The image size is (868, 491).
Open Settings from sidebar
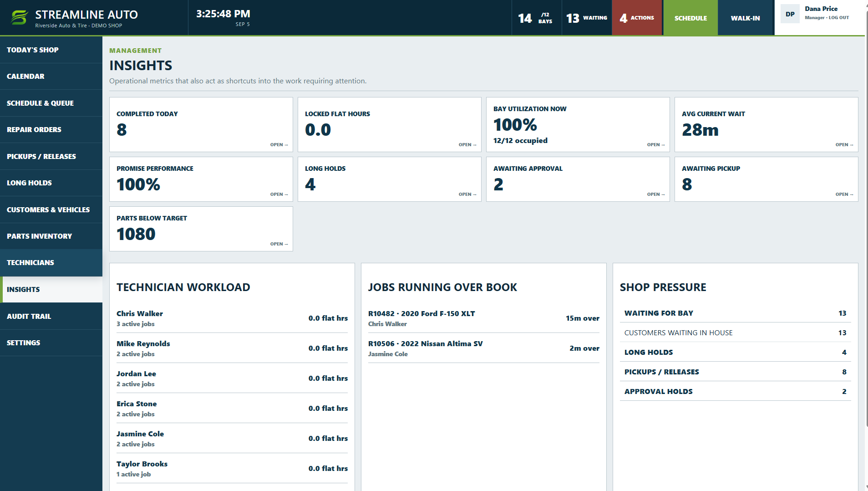tap(51, 343)
